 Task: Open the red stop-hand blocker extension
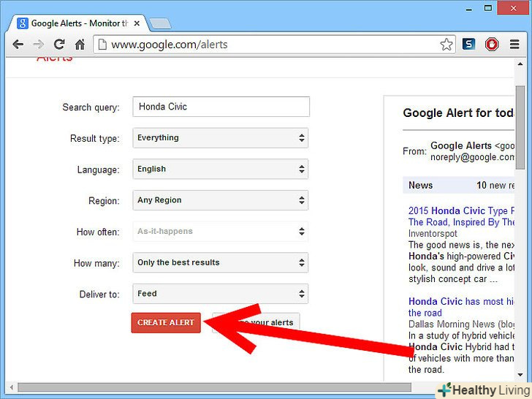pyautogui.click(x=491, y=45)
